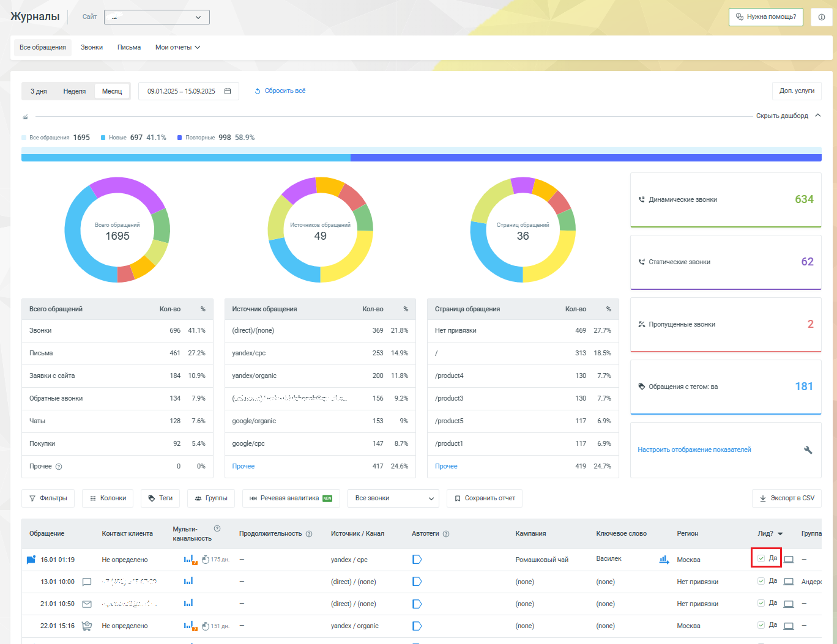Click the help icon beside Продолжительность header

309,534
